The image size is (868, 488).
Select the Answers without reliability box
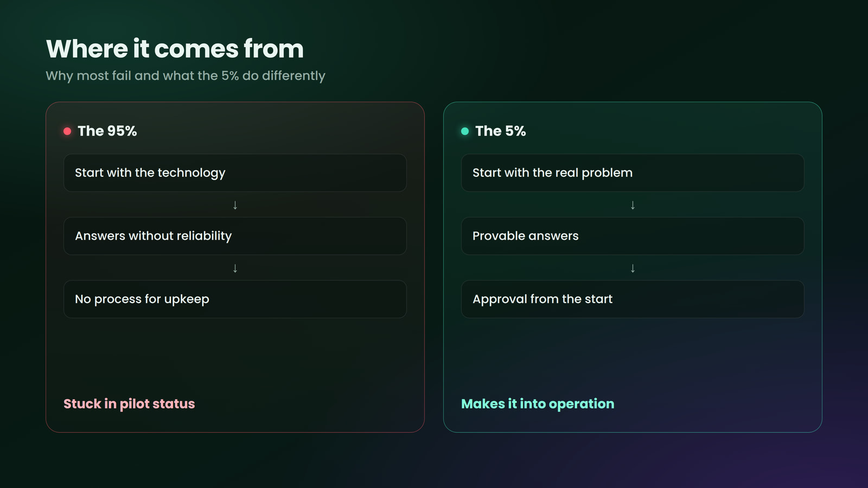tap(235, 236)
